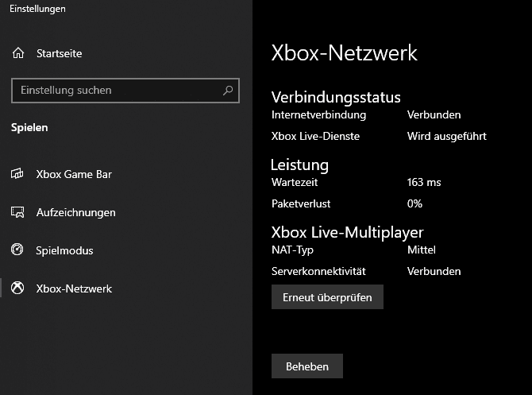Click the Xbox Game Bar icon
The height and width of the screenshot is (395, 532).
click(17, 173)
